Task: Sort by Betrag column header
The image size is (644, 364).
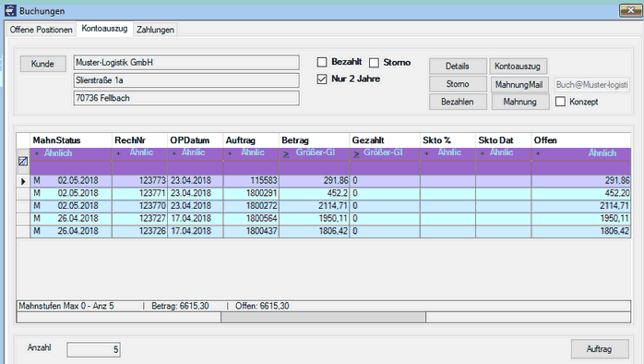Action: 315,140
